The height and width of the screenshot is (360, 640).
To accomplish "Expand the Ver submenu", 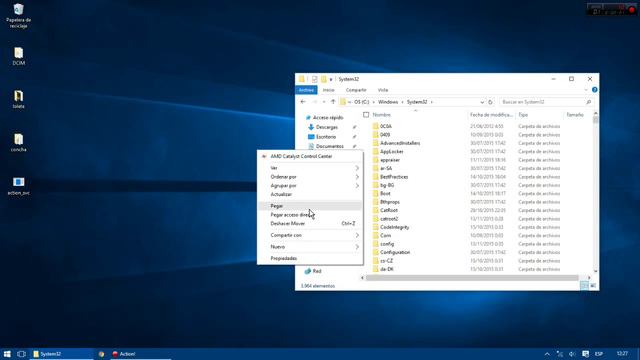I will point(310,168).
